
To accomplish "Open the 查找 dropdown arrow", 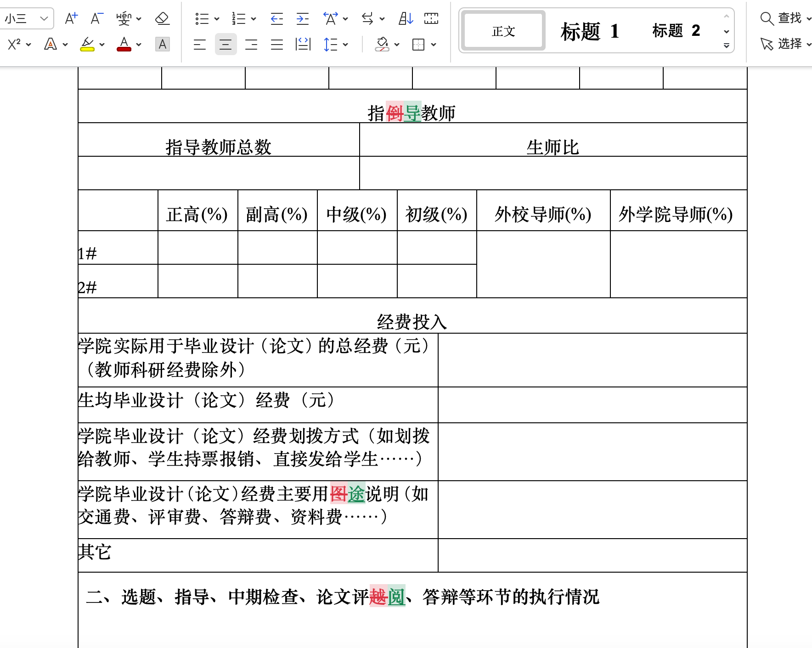I will (x=809, y=19).
